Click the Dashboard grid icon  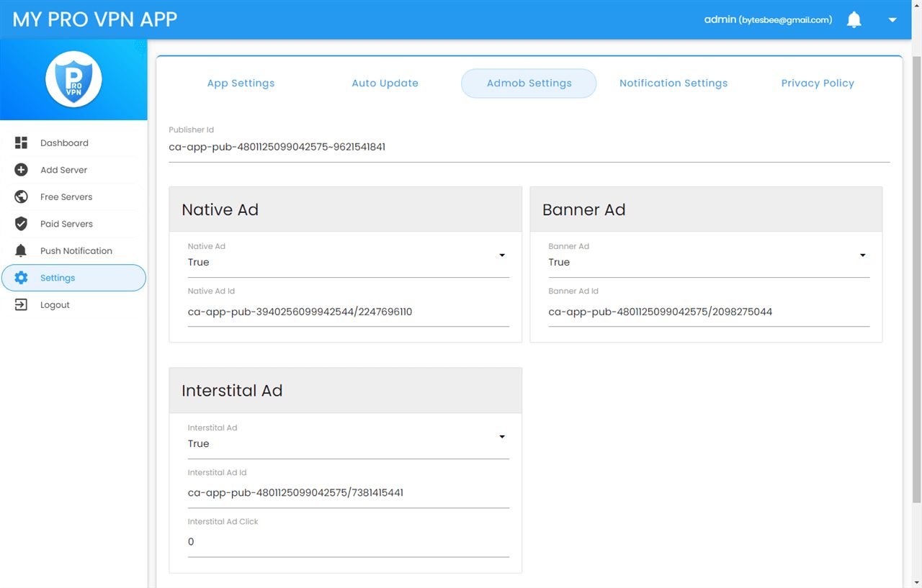21,143
